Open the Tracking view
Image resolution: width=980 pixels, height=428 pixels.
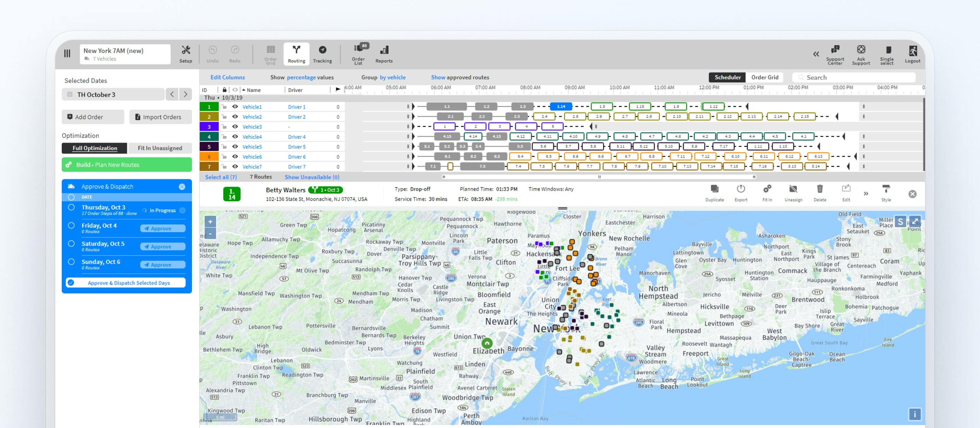click(322, 54)
